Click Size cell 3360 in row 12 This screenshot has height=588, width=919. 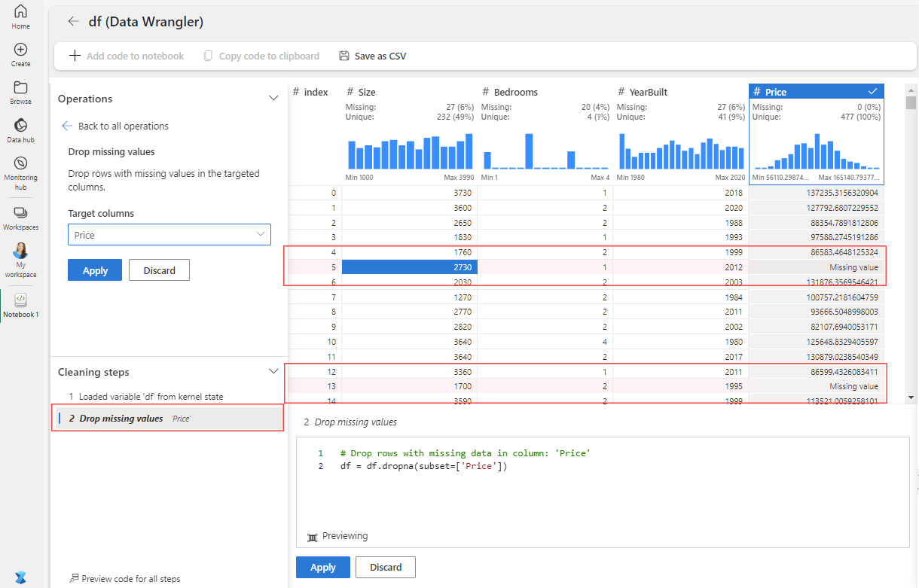409,371
